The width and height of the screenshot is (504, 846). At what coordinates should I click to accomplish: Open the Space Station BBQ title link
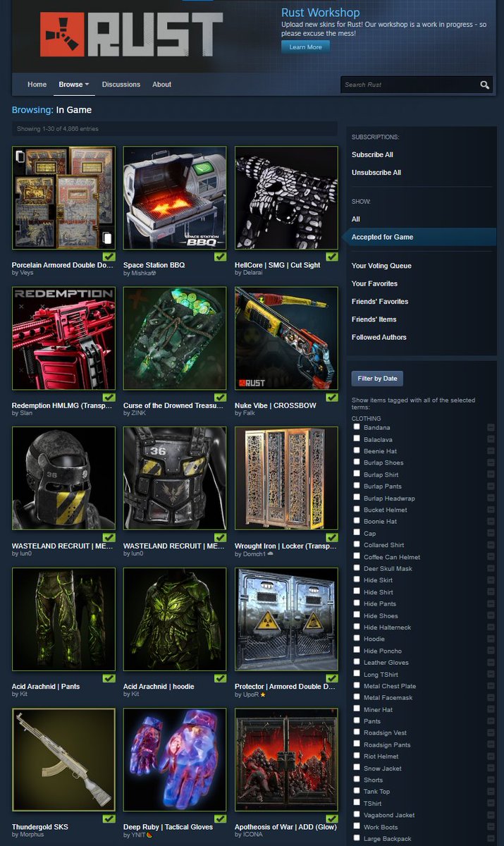154,265
